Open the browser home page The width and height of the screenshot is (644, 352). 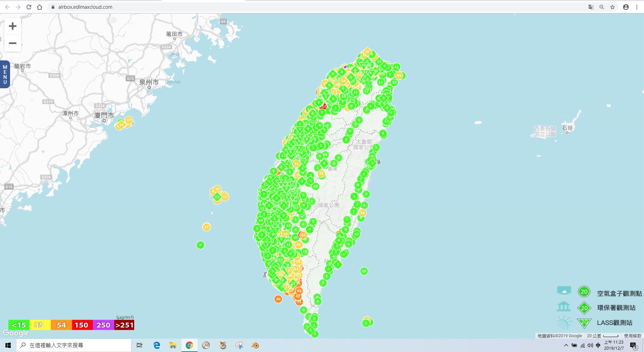[40, 7]
